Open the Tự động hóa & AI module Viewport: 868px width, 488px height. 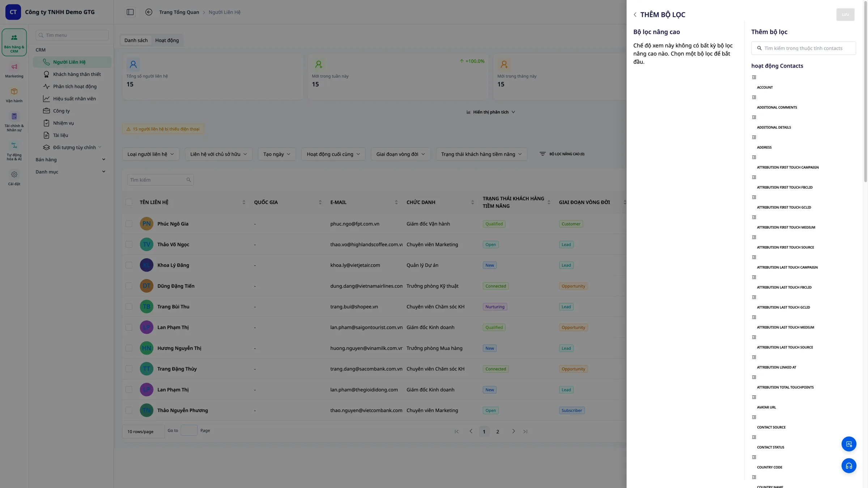(x=14, y=151)
